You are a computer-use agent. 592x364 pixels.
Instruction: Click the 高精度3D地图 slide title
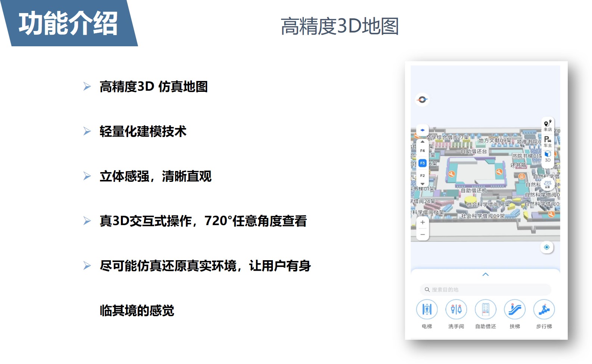click(340, 26)
